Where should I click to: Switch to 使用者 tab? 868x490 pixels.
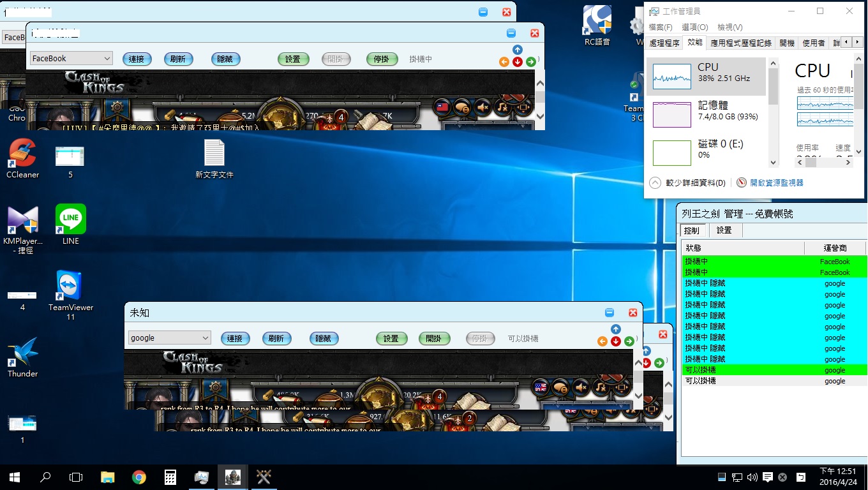(x=813, y=43)
